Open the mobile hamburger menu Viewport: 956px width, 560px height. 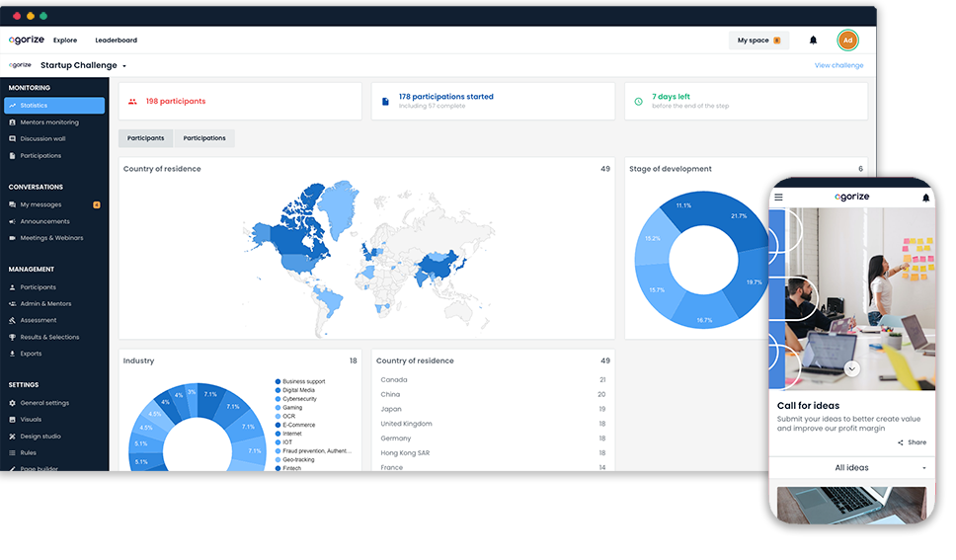778,198
